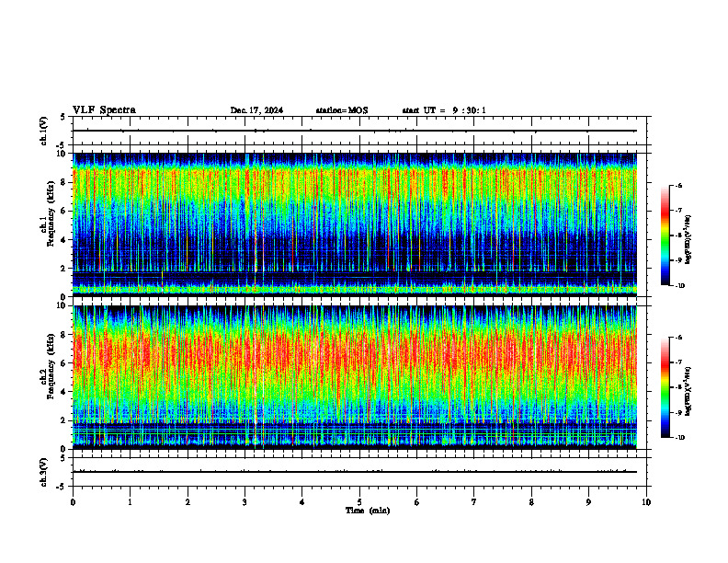
Task: Click the ch.2 colorbar "-10" label
Action: (680, 438)
